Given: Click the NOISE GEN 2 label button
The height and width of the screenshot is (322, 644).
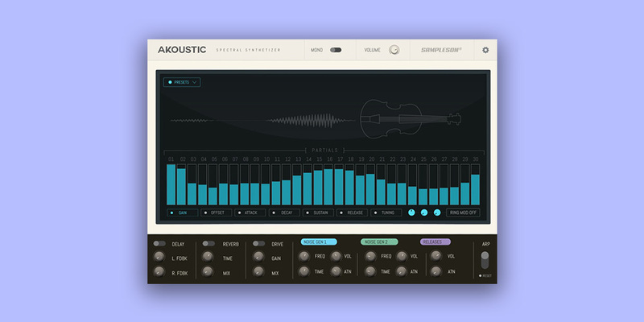Looking at the screenshot, I should (379, 242).
